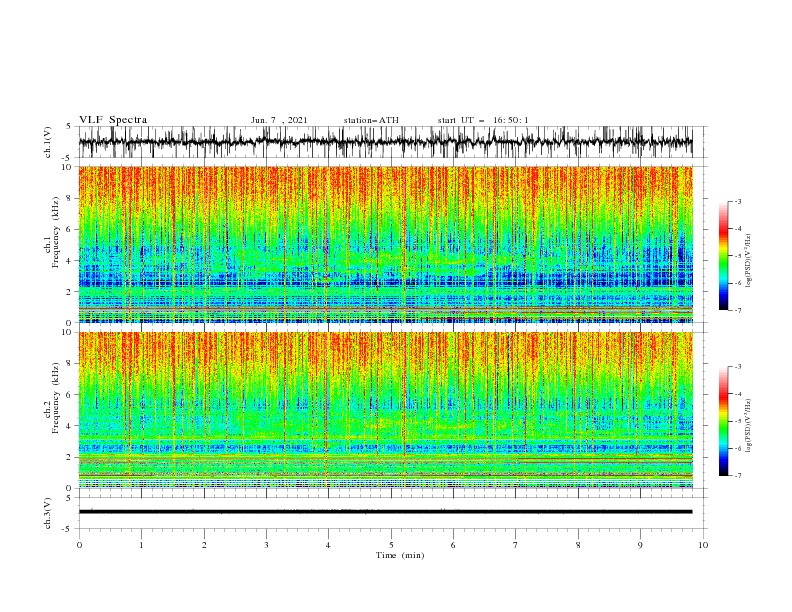The height and width of the screenshot is (612, 792).
Task: Click time-axis tick label "10" on the right
Action: (703, 545)
